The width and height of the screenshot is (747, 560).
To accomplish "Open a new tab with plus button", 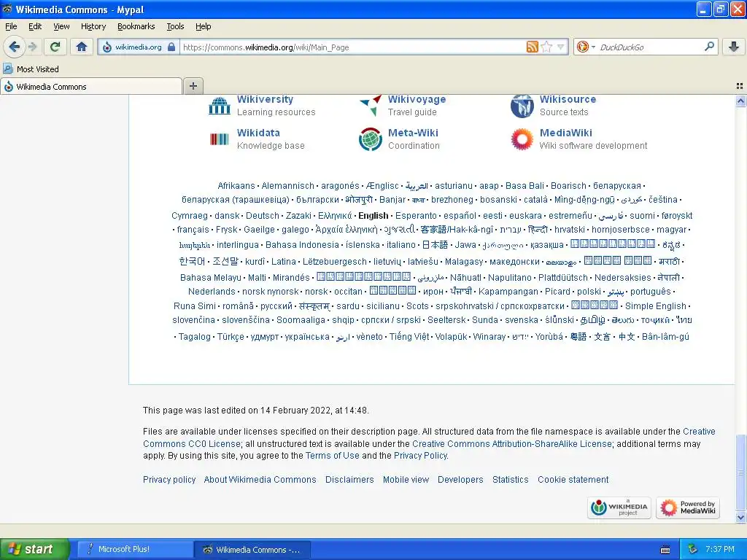I will (193, 86).
